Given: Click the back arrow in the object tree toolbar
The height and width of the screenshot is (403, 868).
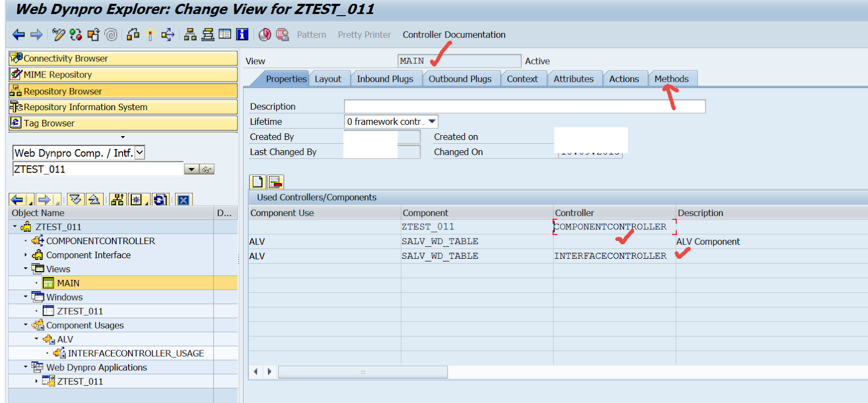Looking at the screenshot, I should click(17, 200).
